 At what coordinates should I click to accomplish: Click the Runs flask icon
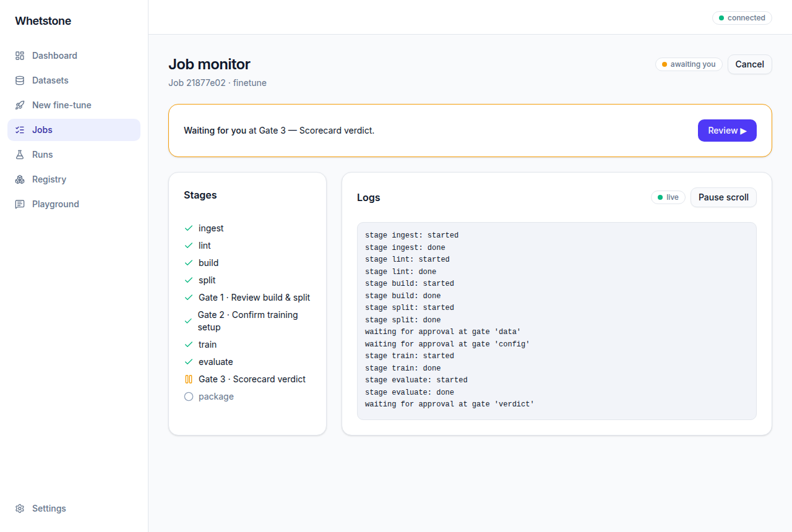[x=20, y=155]
